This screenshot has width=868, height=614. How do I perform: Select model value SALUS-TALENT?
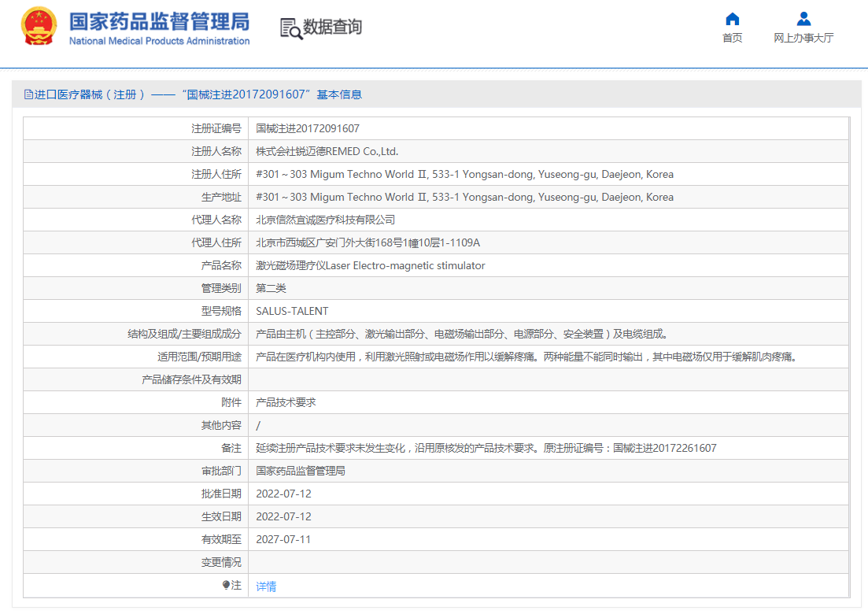click(292, 311)
